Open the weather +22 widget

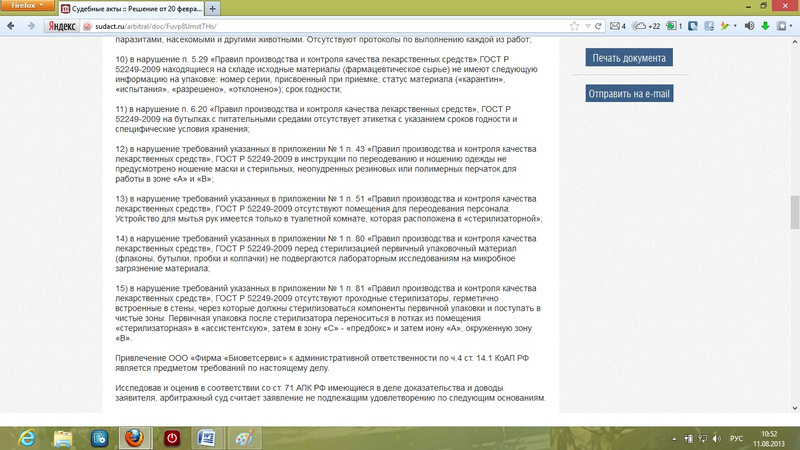[646, 26]
